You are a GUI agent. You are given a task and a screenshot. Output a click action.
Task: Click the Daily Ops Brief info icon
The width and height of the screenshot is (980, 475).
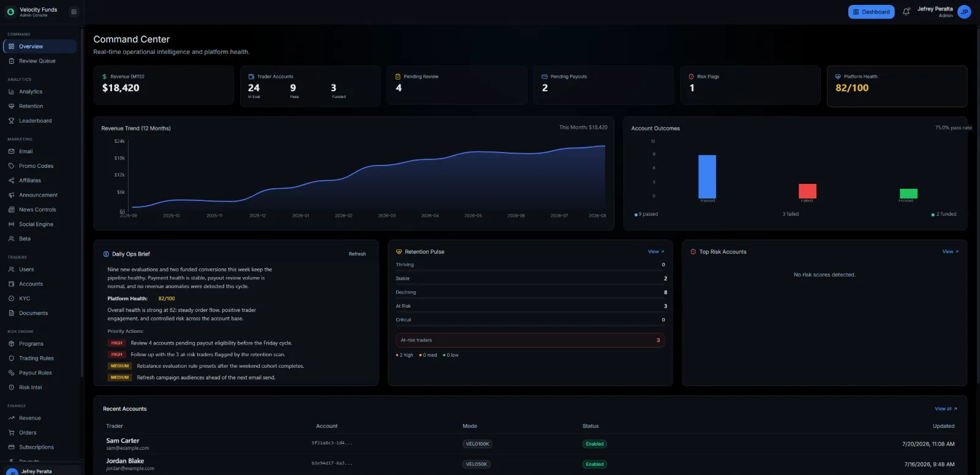(106, 254)
